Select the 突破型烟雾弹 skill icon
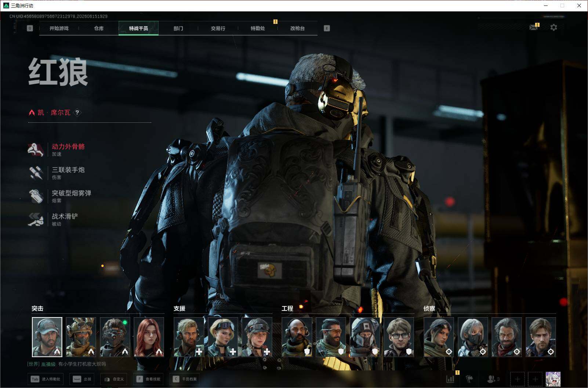This screenshot has height=388, width=588. [x=36, y=196]
